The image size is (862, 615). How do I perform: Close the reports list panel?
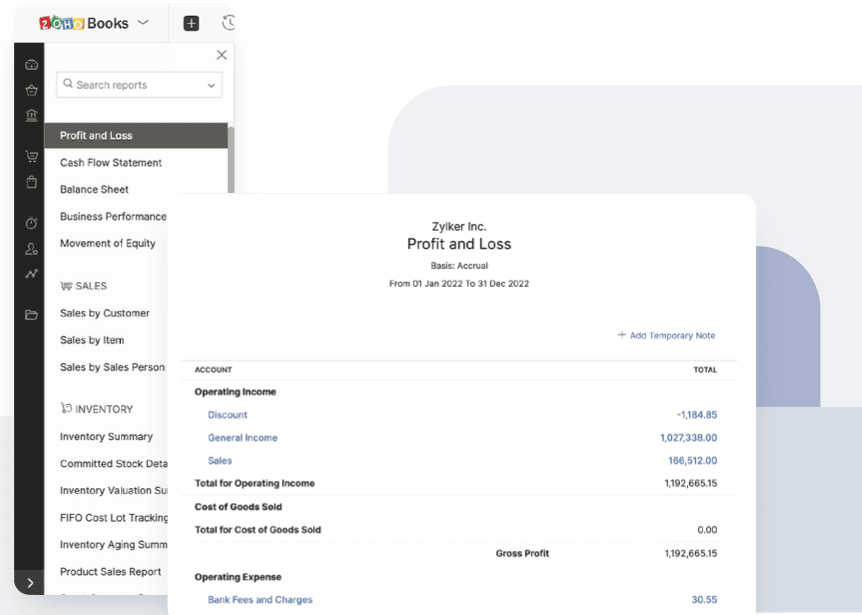pyautogui.click(x=221, y=55)
